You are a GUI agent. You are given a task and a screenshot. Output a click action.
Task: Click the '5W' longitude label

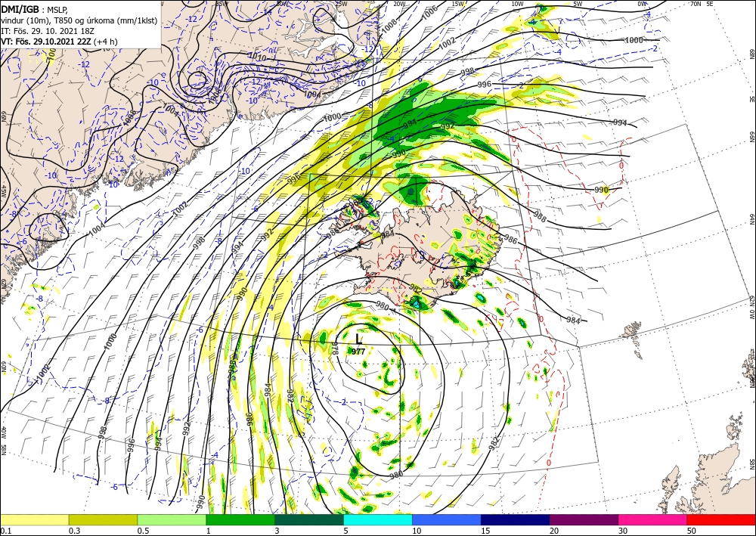(578, 4)
